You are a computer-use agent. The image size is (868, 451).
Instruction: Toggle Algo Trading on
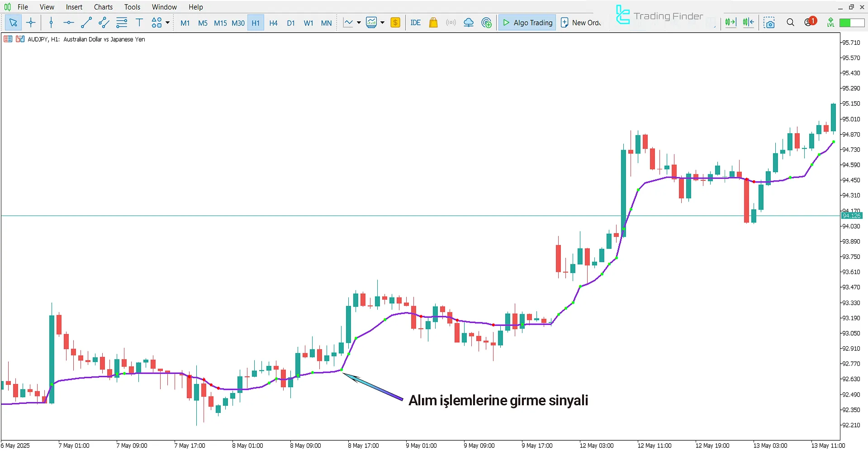click(x=527, y=22)
